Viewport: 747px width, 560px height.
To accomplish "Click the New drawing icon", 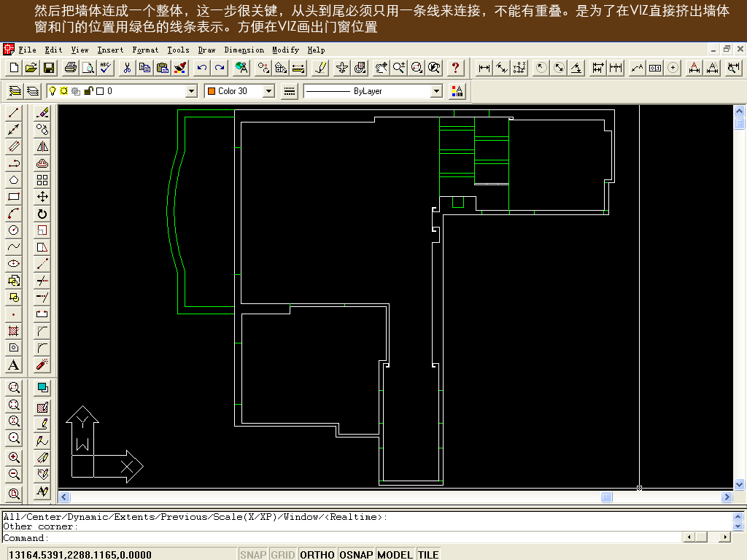I will coord(15,68).
